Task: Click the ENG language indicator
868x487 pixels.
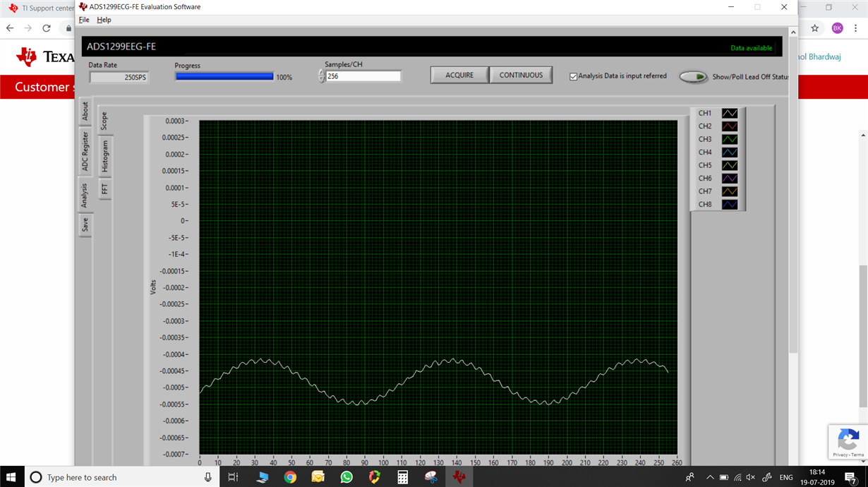Action: [x=785, y=477]
